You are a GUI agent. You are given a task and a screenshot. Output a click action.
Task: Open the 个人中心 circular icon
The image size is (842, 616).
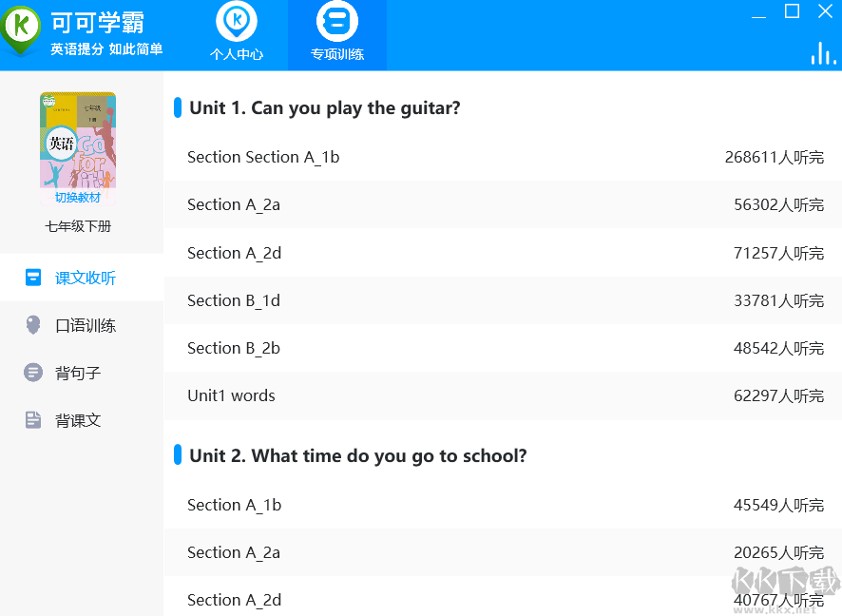click(237, 21)
